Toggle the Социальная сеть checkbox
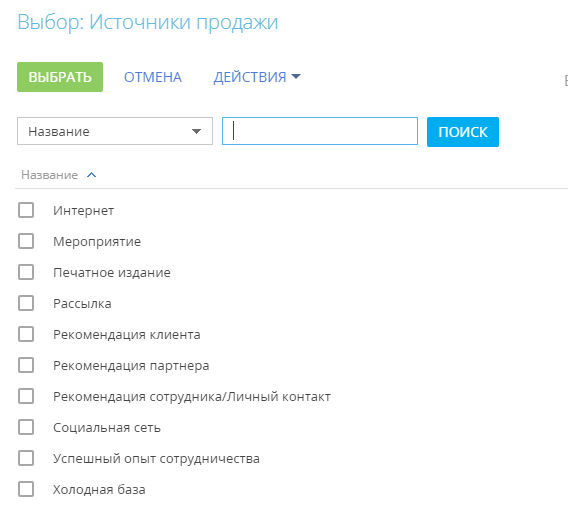Screen dimensions: 568x511 click(x=26, y=427)
